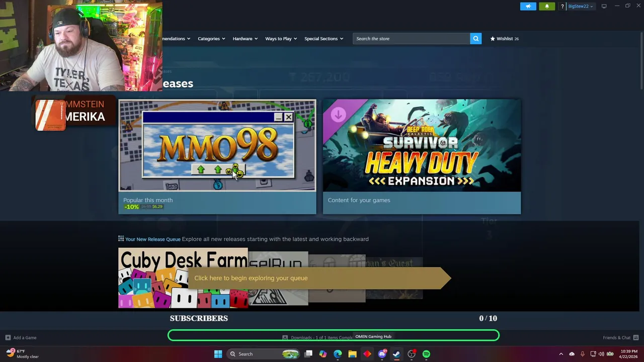Open Task View on the taskbar

308,354
